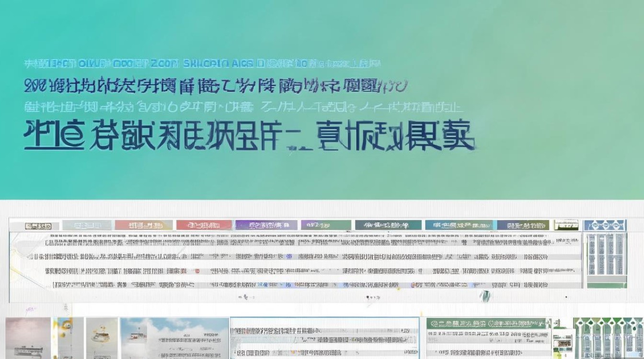Click the outlined gray button at the navigation bar's left
Image resolution: width=644 pixels, height=359 pixels.
pyautogui.click(x=36, y=224)
